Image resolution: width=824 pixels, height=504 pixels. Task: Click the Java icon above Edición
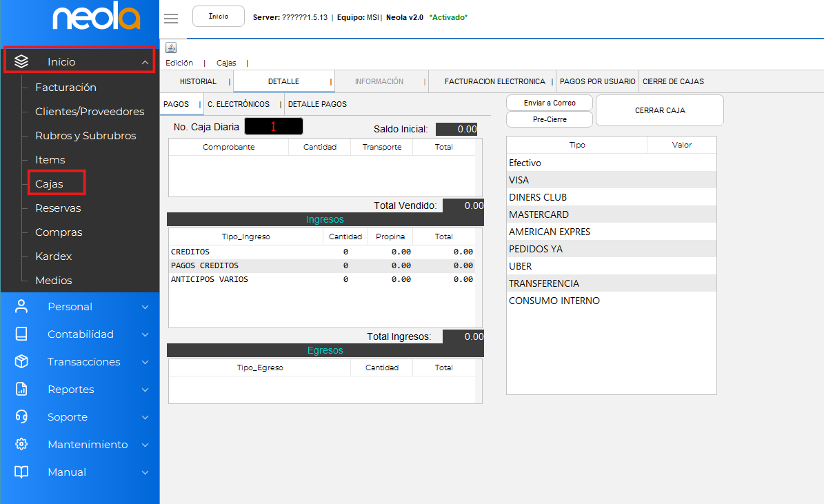click(x=171, y=48)
